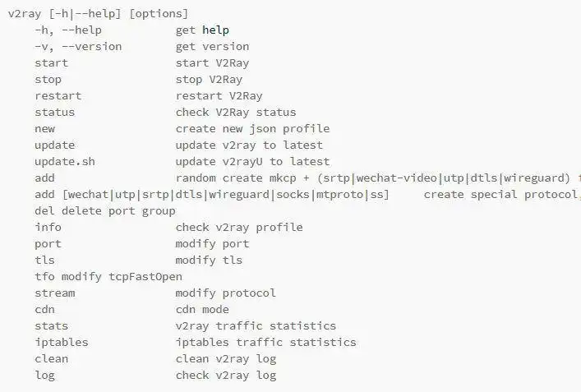This screenshot has height=392, width=581.
Task: Click the 'status' command word
Action: pyautogui.click(x=55, y=113)
